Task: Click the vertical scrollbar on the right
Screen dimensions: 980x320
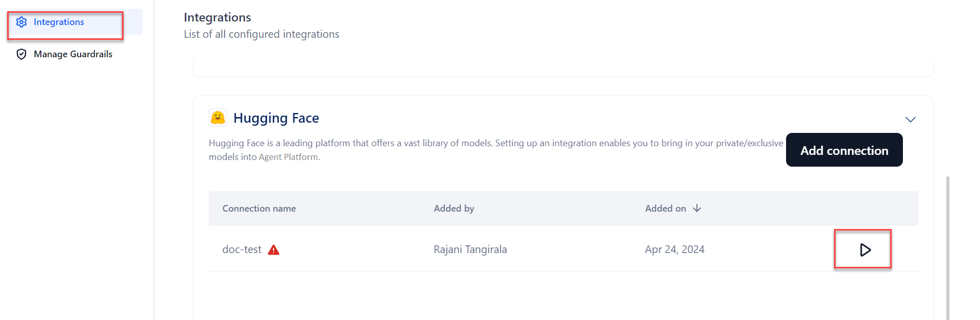Action: click(x=948, y=245)
